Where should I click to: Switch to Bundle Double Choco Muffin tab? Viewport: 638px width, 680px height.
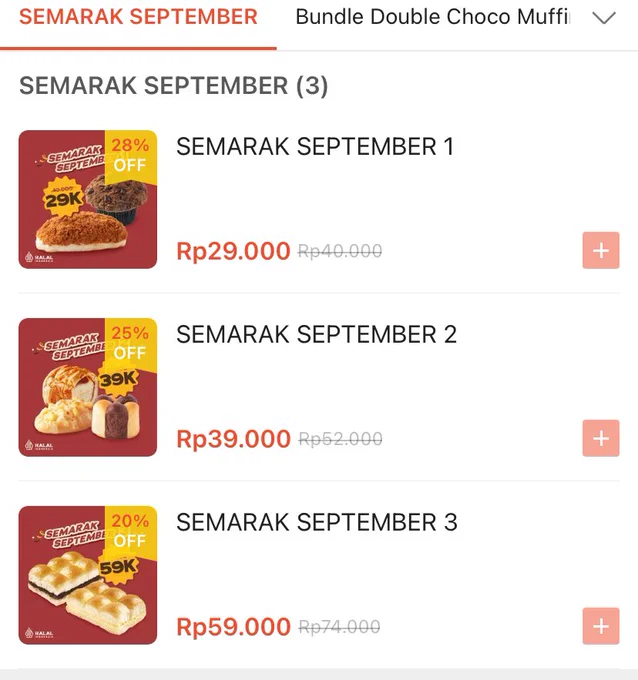(432, 17)
